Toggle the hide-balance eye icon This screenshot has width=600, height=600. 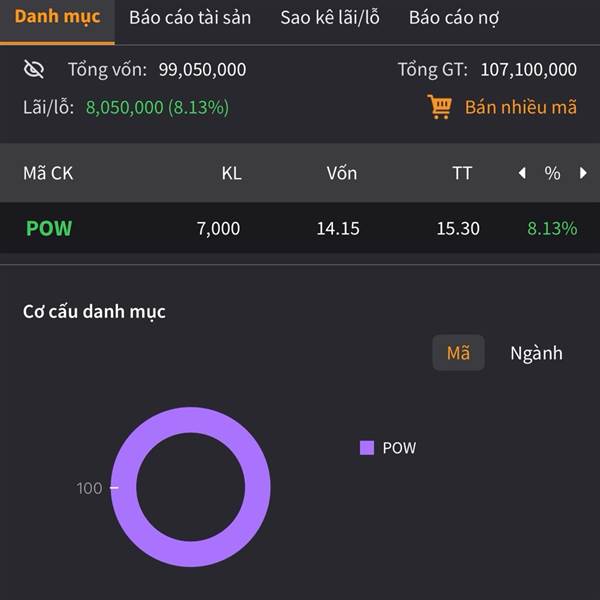(34, 69)
